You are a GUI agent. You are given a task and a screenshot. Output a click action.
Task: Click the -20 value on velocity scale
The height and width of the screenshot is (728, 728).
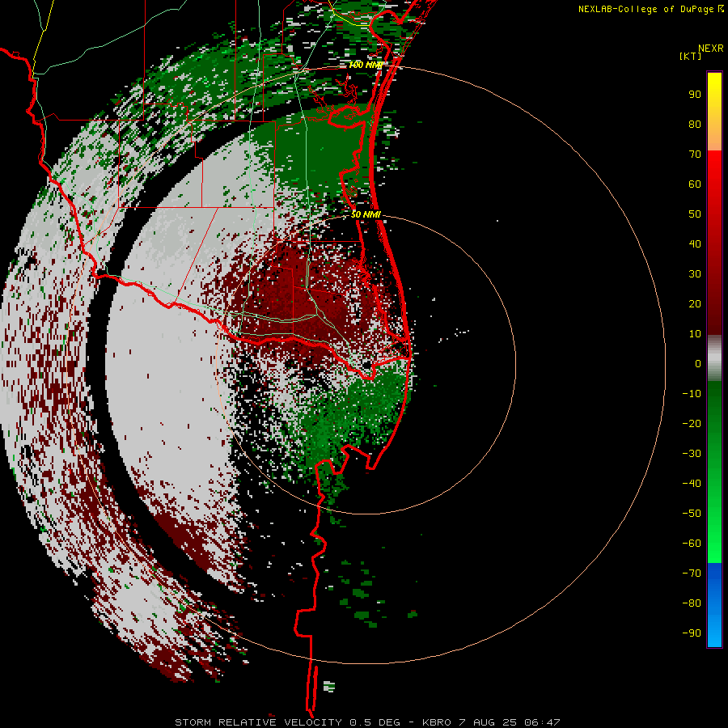(x=692, y=423)
